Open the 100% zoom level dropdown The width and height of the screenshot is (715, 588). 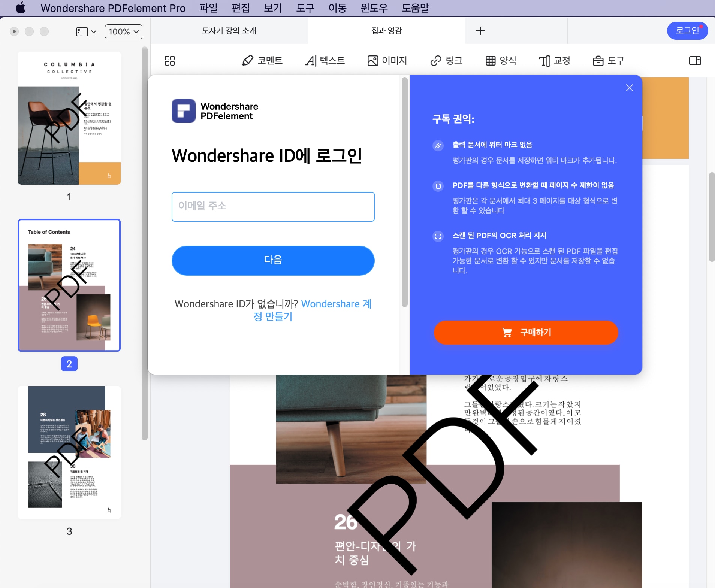click(x=124, y=32)
